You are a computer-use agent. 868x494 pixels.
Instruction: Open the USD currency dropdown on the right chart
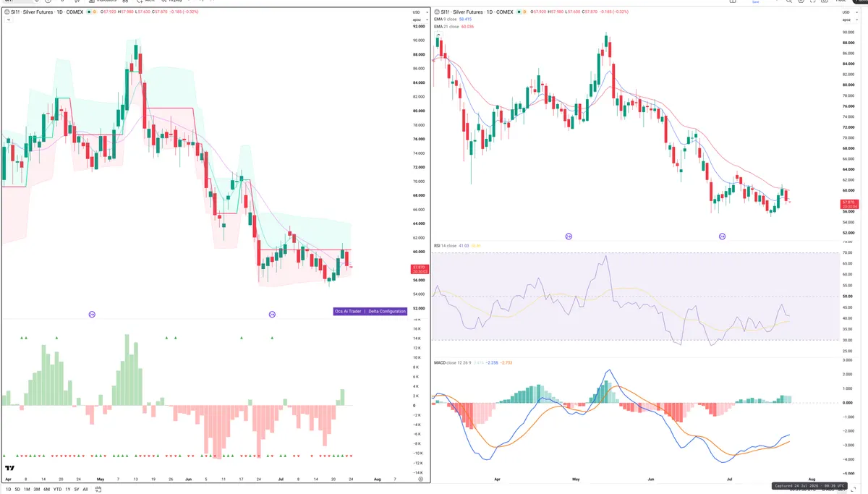850,13
